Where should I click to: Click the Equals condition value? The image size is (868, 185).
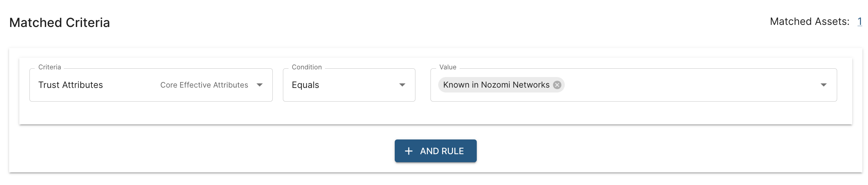pos(305,85)
